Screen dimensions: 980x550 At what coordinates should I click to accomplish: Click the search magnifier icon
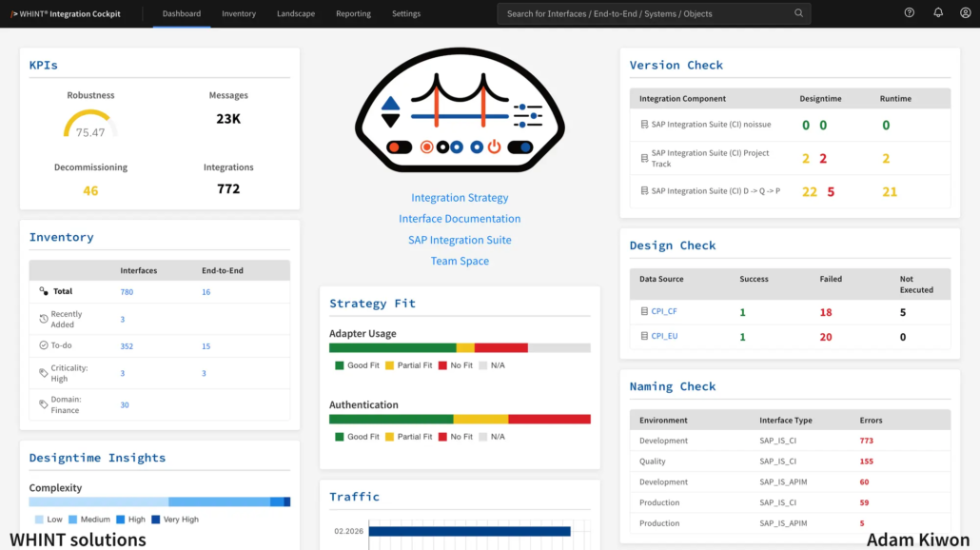click(799, 13)
